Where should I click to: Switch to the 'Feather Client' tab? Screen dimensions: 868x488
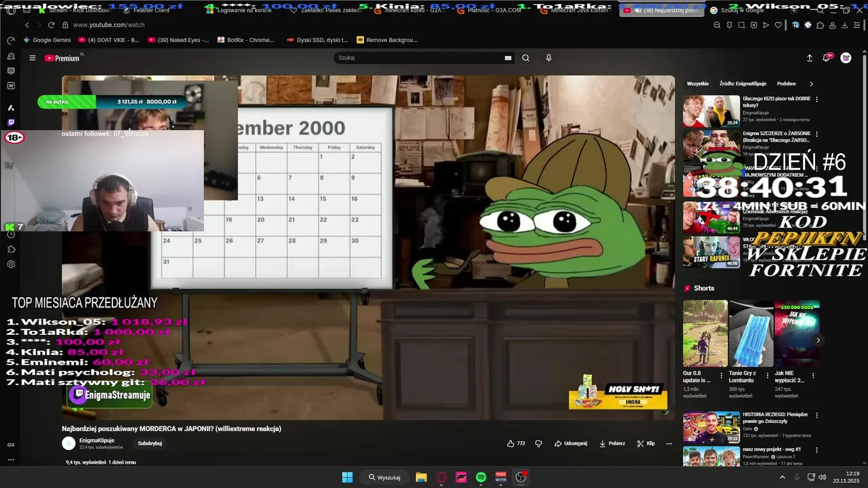click(146, 10)
